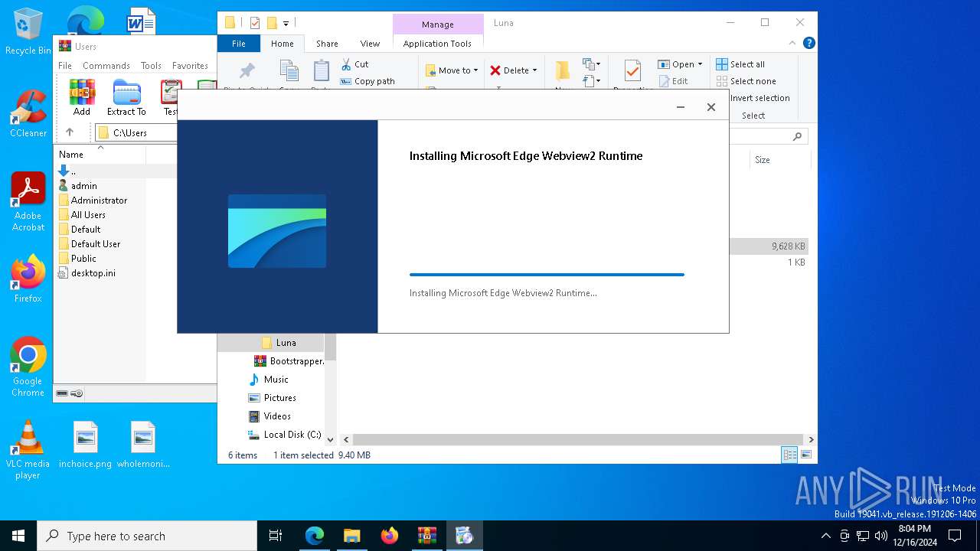The image size is (980, 551).
Task: Open the Recycle Bin desktop icon
Action: point(28,31)
